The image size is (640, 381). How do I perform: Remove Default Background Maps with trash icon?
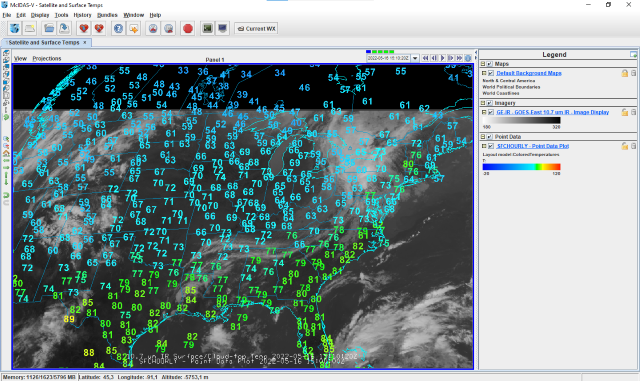pos(633,73)
